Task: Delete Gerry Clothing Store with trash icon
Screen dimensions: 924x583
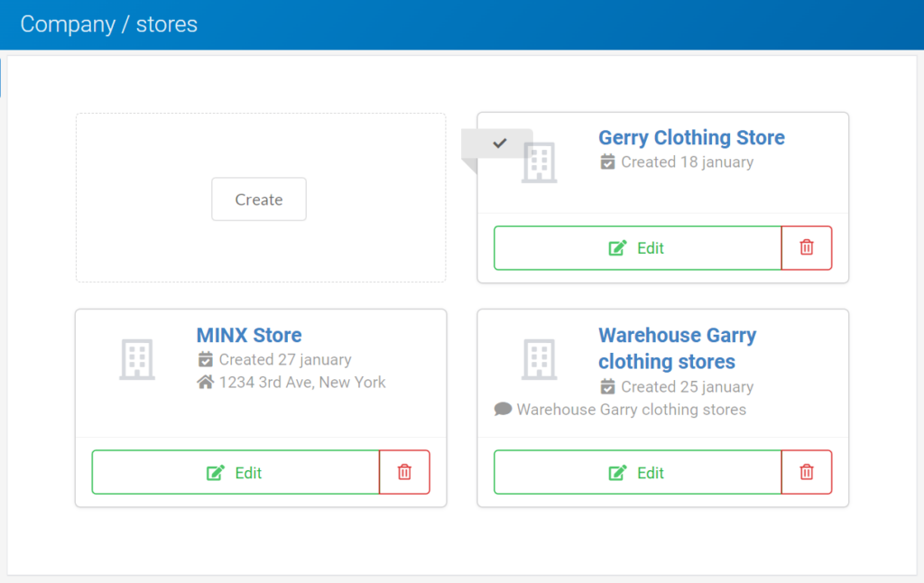Action: [807, 248]
